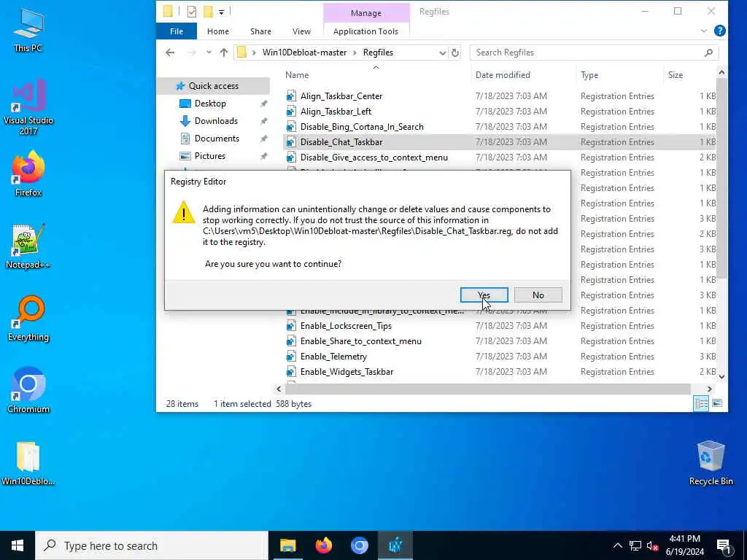Select Win10Debloat folder on the desktop

[x=28, y=463]
